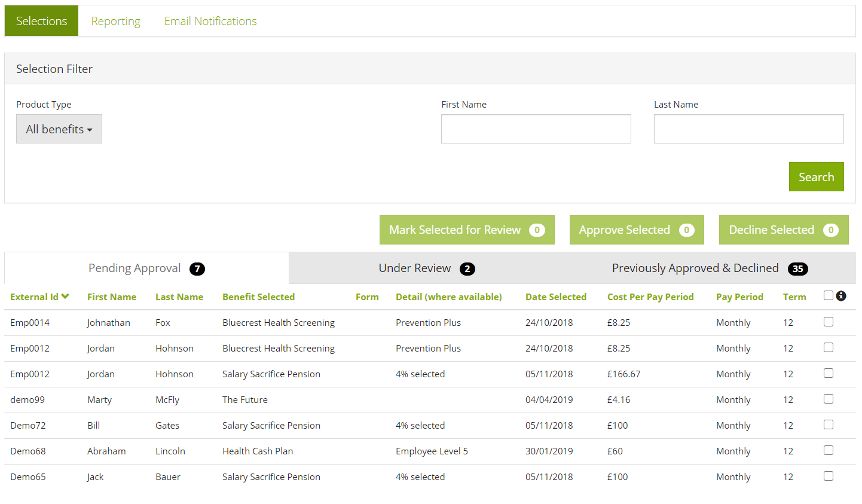Switch to the Reporting tab

point(115,21)
